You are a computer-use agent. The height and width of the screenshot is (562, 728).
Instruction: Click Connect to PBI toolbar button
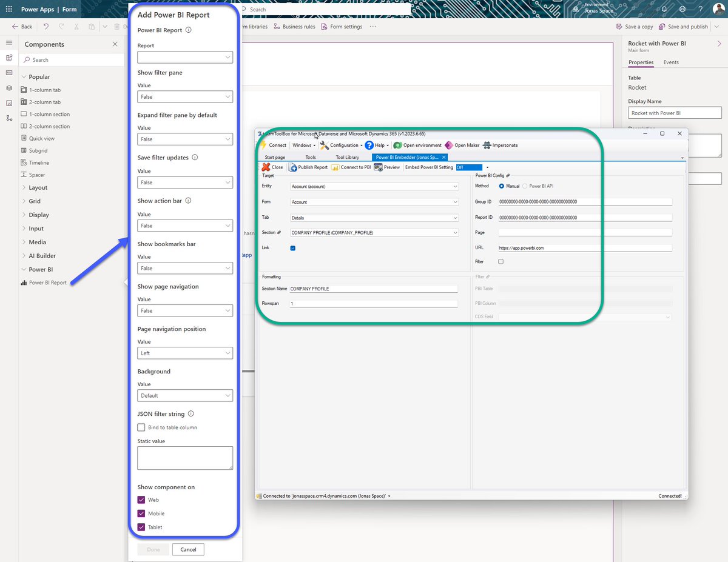point(351,167)
